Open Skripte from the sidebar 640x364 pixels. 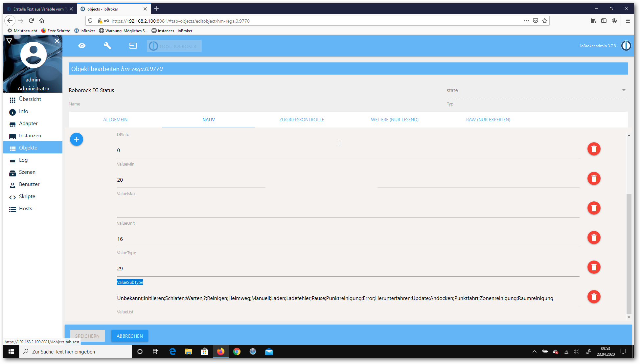coord(27,196)
